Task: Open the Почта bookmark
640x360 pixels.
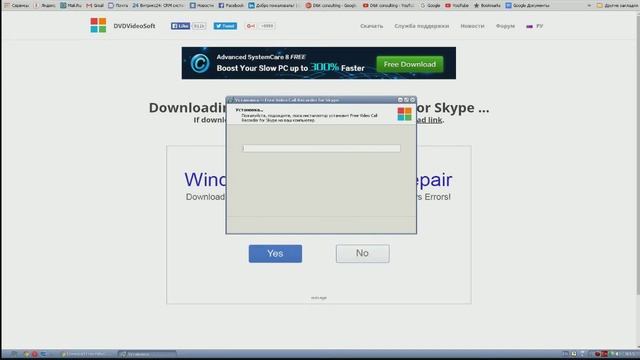Action: [x=118, y=5]
